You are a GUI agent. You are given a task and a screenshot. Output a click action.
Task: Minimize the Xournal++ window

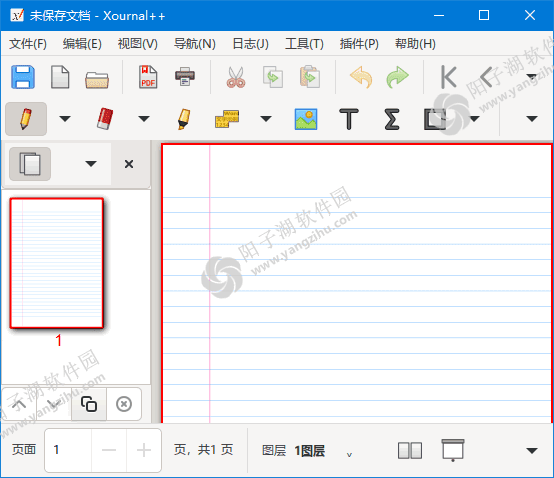(439, 15)
